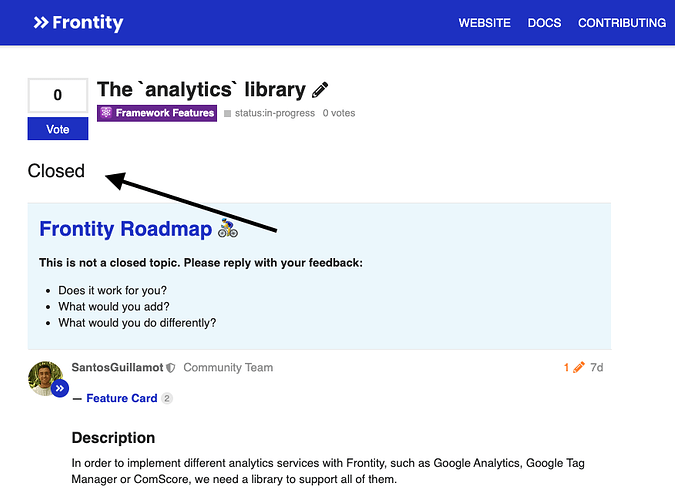
Task: Open the WEBSITE menu item
Action: pos(484,23)
